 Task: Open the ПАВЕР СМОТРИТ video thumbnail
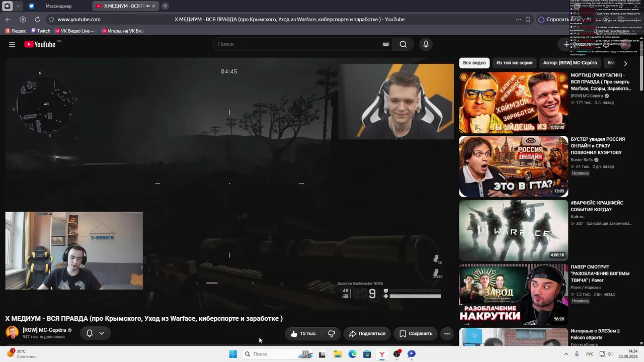514,294
